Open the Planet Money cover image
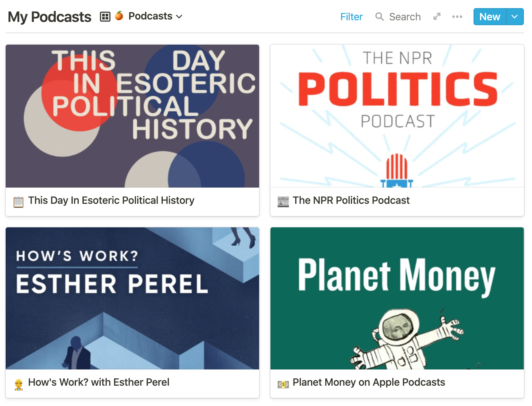The height and width of the screenshot is (406, 532). click(x=397, y=298)
